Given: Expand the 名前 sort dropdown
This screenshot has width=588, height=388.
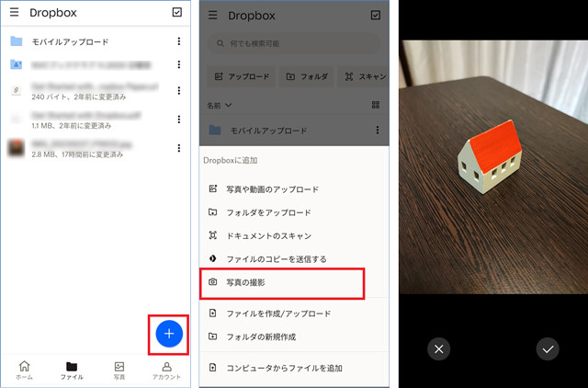Looking at the screenshot, I should point(220,106).
